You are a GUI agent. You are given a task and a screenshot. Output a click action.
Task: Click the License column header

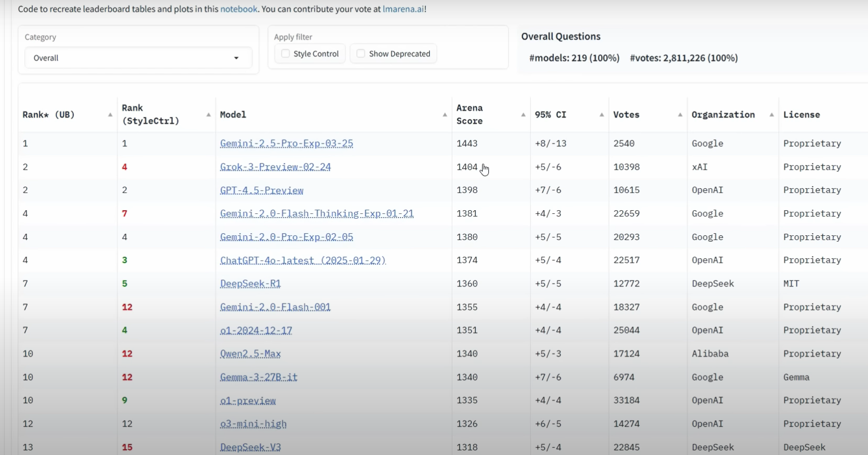tap(801, 115)
